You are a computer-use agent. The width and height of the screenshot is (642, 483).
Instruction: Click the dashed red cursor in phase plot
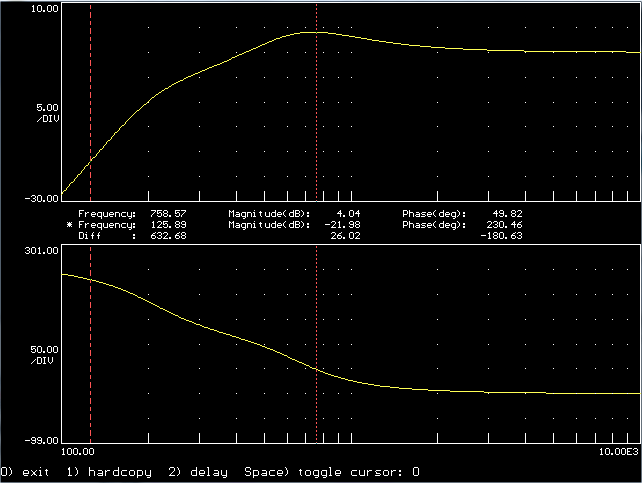point(90,344)
